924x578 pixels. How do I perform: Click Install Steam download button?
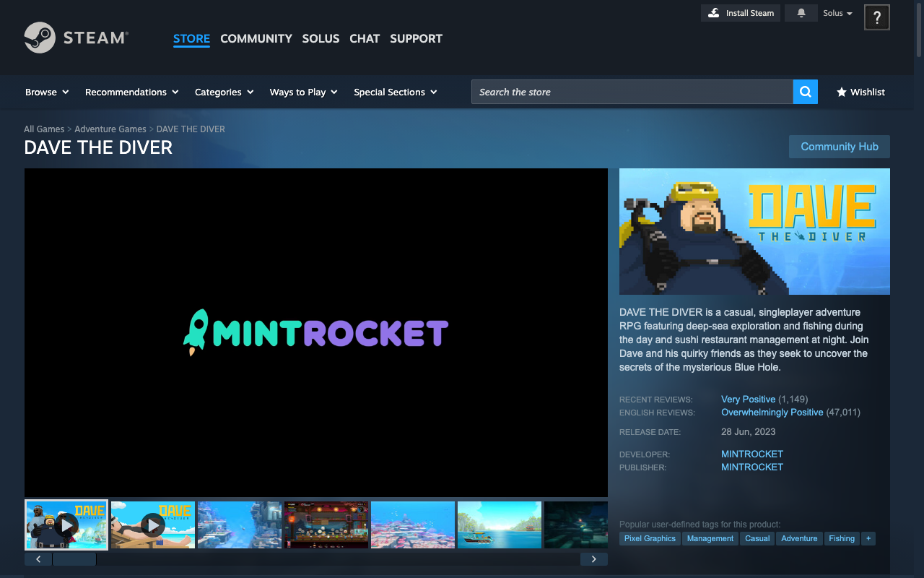(x=741, y=13)
